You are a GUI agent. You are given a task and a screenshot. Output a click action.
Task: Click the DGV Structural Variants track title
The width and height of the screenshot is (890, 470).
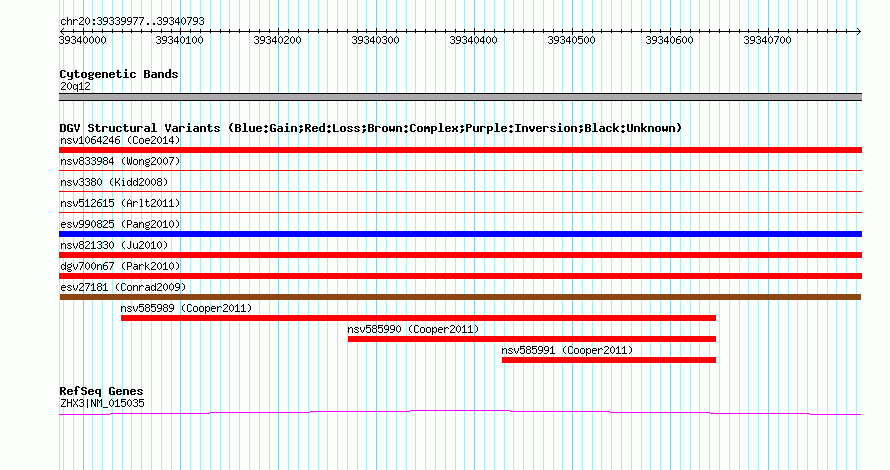[371, 128]
